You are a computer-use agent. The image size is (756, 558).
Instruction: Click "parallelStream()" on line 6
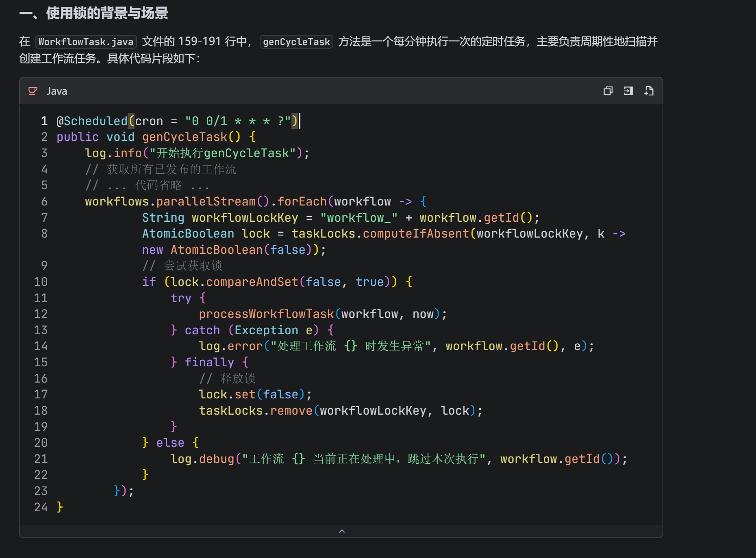point(213,201)
